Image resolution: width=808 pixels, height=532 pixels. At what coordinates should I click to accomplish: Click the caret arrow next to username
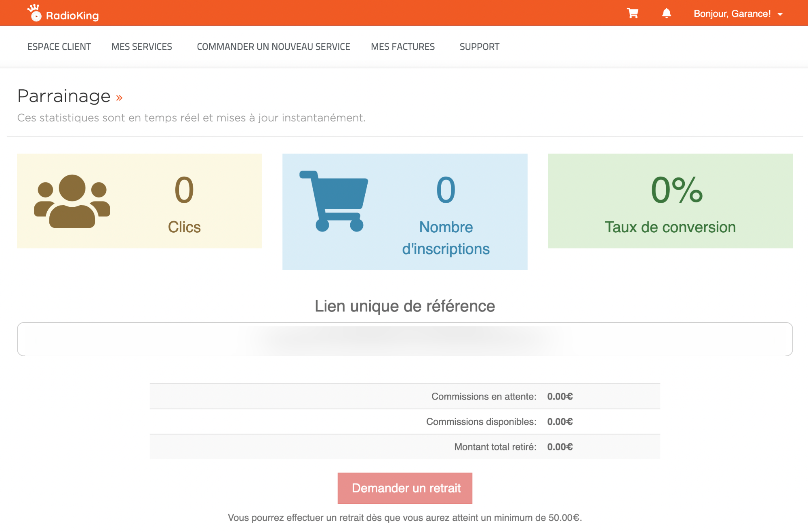(x=780, y=15)
